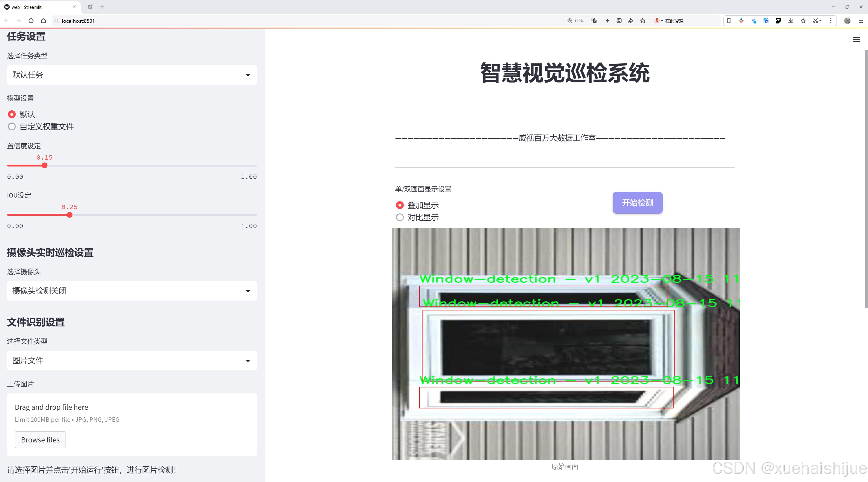
Task: Expand the 图片文件 file type dropdown
Action: 132,360
